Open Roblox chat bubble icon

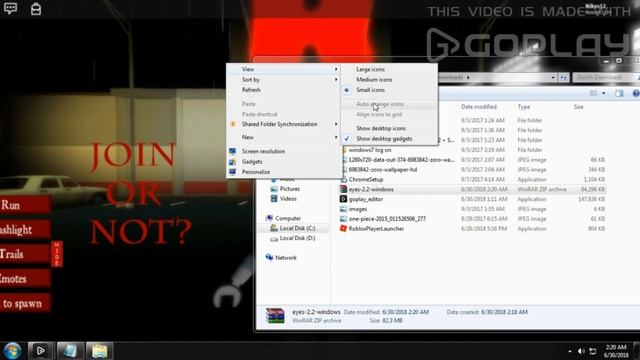10,8
